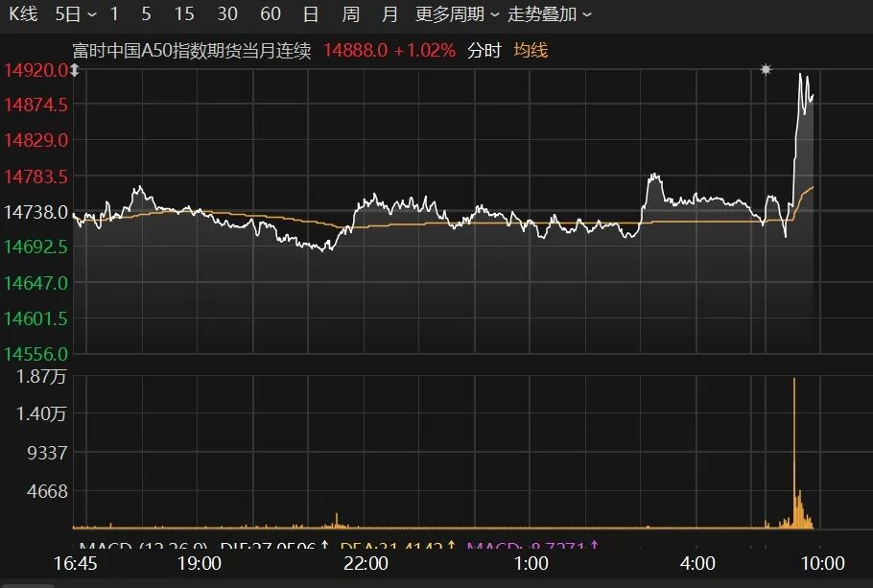Select the 15-minute period

(184, 14)
